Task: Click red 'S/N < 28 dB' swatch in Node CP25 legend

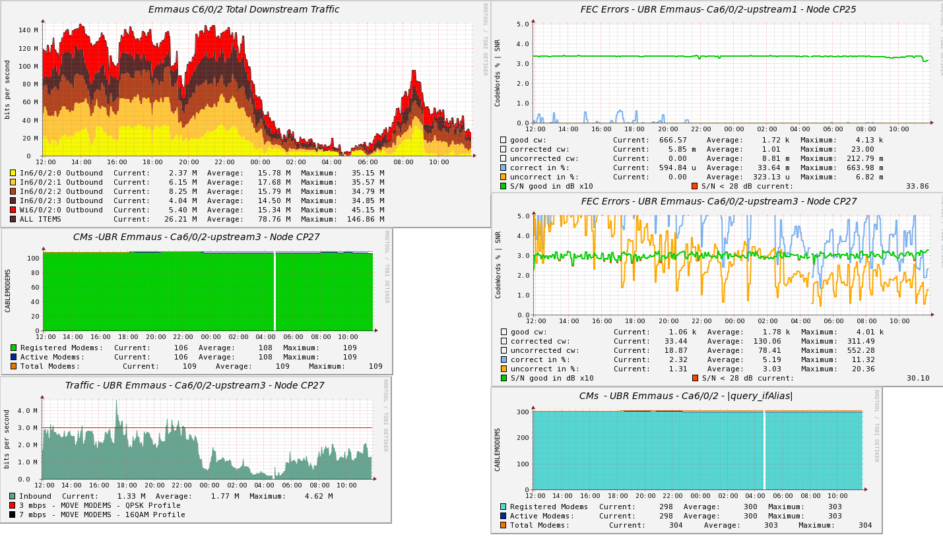Action: [694, 186]
